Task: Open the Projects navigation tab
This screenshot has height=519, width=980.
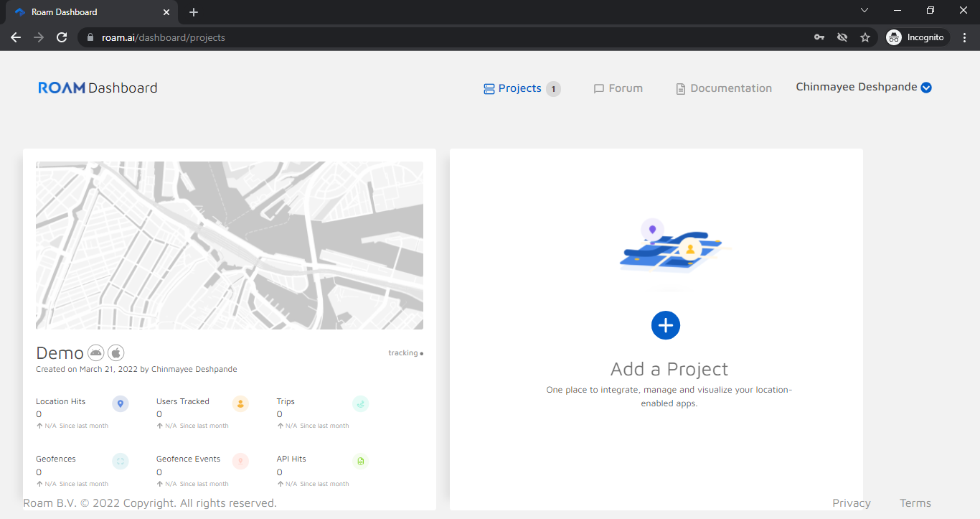Action: pyautogui.click(x=522, y=88)
